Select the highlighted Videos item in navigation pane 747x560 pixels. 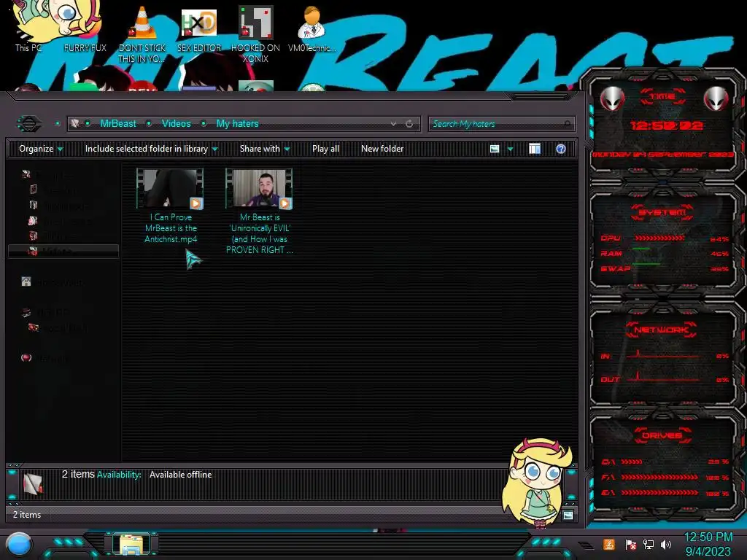pos(63,251)
